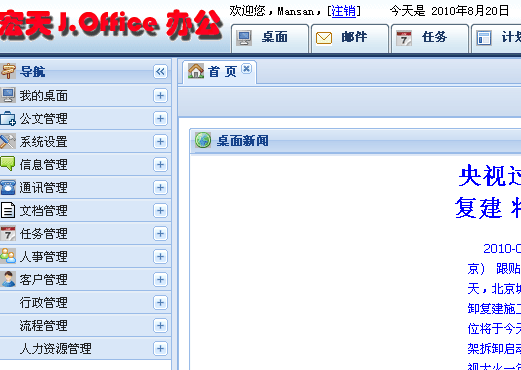The height and width of the screenshot is (370, 521).
Task: Expand the 信息管理 section
Action: (160, 164)
